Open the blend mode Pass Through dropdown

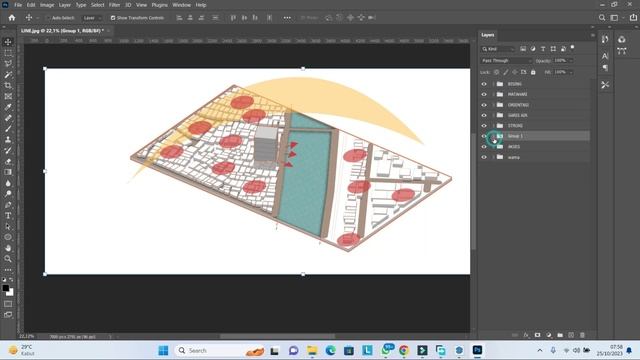507,61
